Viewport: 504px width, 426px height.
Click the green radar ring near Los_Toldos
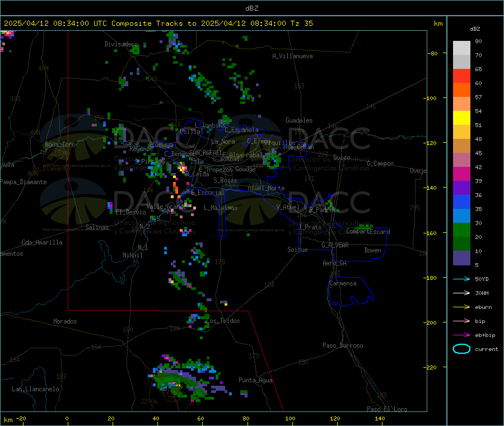199,322
